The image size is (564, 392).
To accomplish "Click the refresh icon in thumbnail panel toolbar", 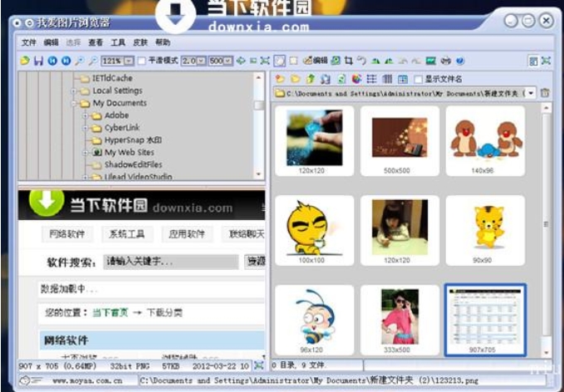I will pyautogui.click(x=341, y=79).
